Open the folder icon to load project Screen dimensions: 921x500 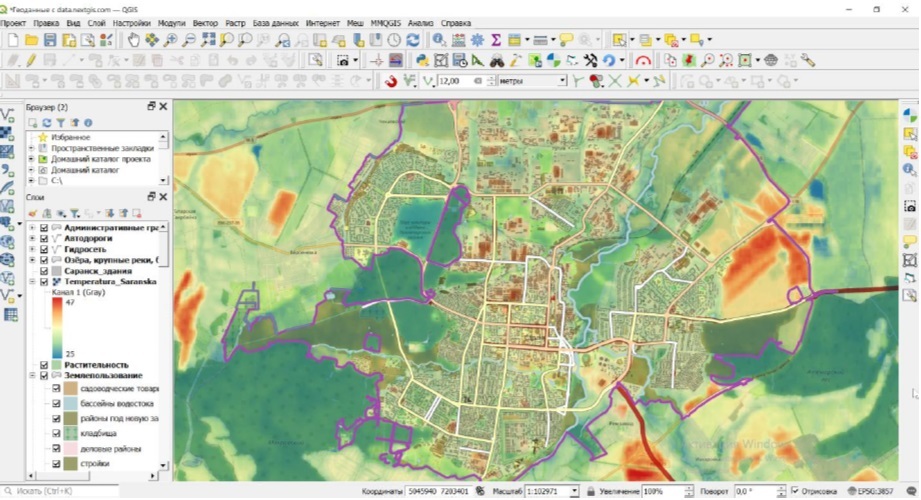[x=32, y=40]
